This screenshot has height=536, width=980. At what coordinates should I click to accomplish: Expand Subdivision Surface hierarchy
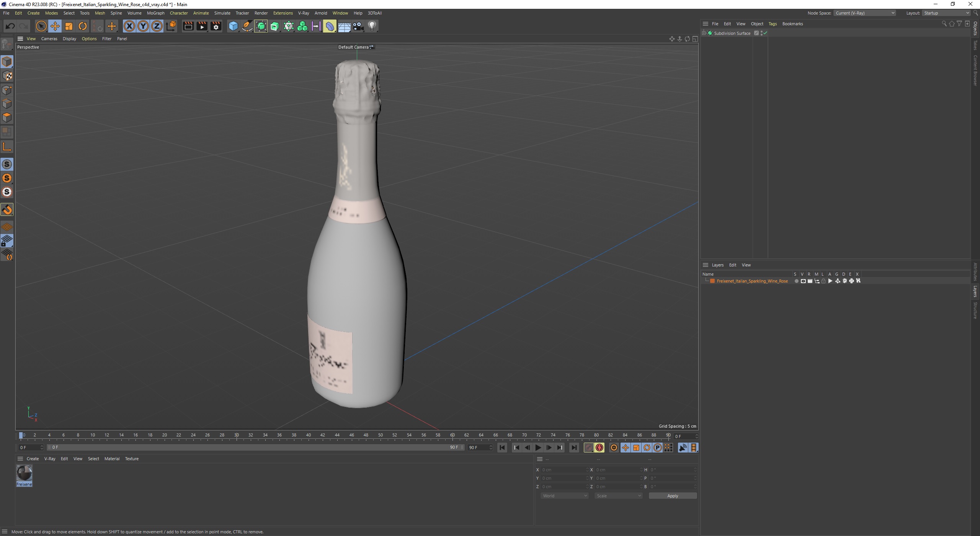[704, 33]
